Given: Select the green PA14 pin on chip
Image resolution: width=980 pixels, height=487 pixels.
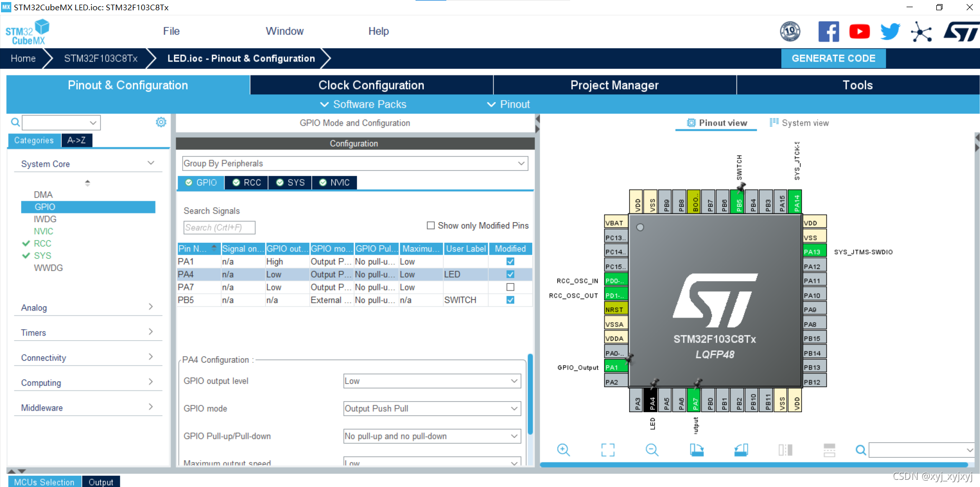Looking at the screenshot, I should 796,202.
